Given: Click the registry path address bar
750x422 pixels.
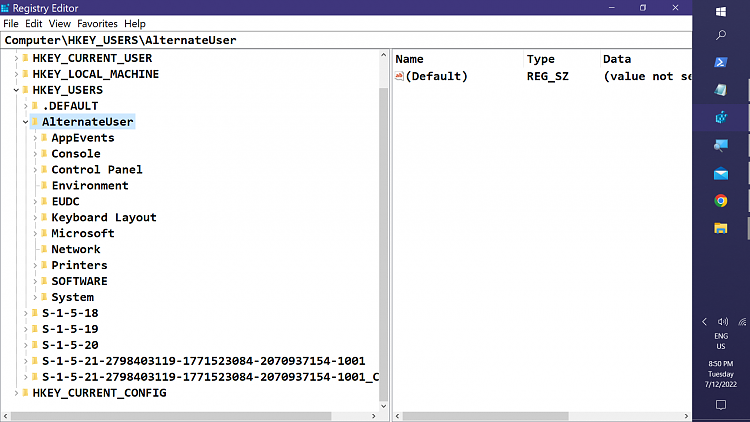Looking at the screenshot, I should (x=346, y=40).
